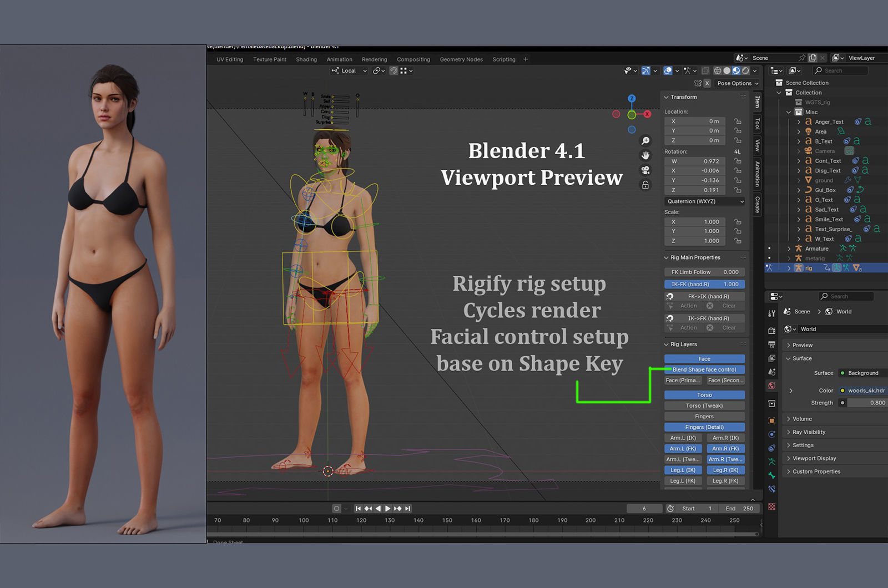Screen dimensions: 888x588
Task: Click the viewport lock icon under camera icon
Action: coord(645,185)
